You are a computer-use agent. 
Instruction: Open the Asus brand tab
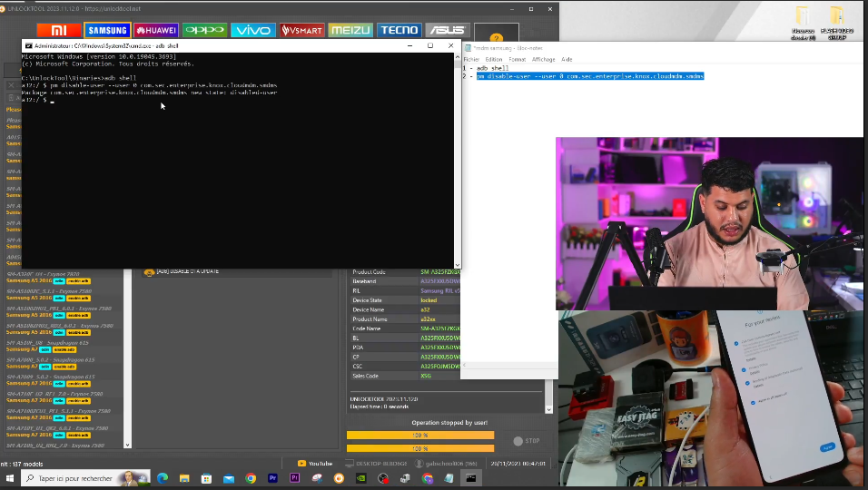[448, 30]
